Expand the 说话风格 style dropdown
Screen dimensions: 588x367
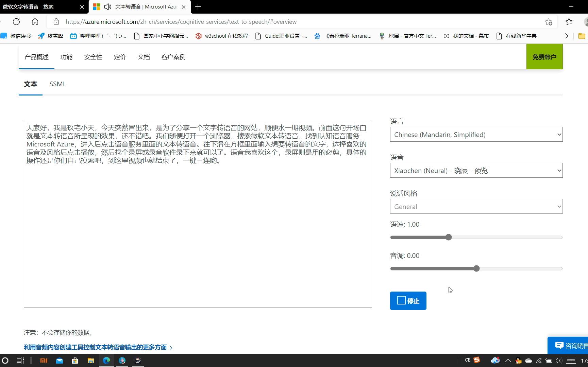(x=476, y=207)
